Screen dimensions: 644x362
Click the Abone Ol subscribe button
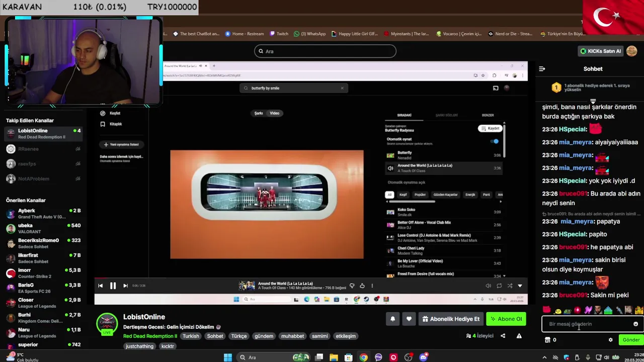coord(506,319)
